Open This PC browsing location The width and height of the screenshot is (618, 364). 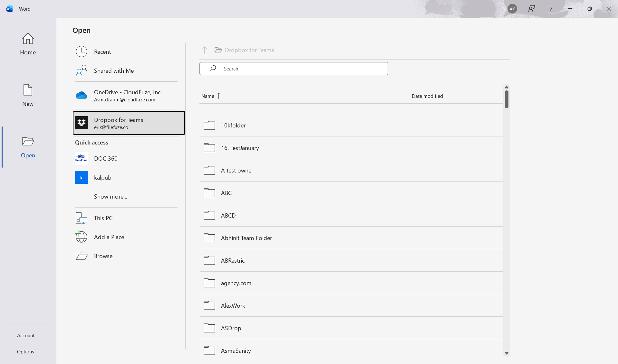click(103, 218)
